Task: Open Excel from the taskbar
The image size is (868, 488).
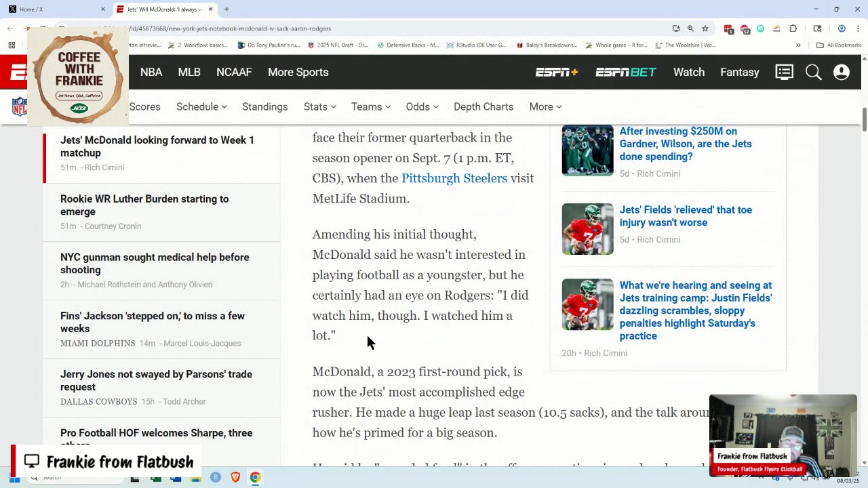Action: point(155,479)
